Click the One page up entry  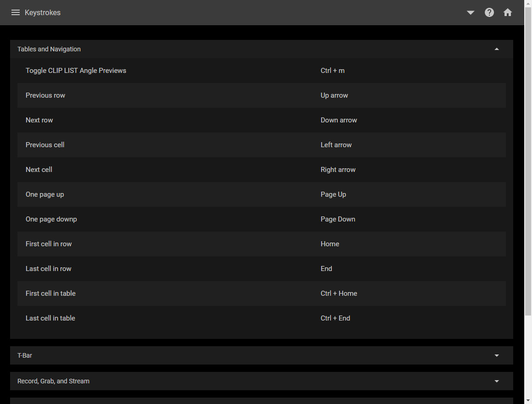click(262, 194)
